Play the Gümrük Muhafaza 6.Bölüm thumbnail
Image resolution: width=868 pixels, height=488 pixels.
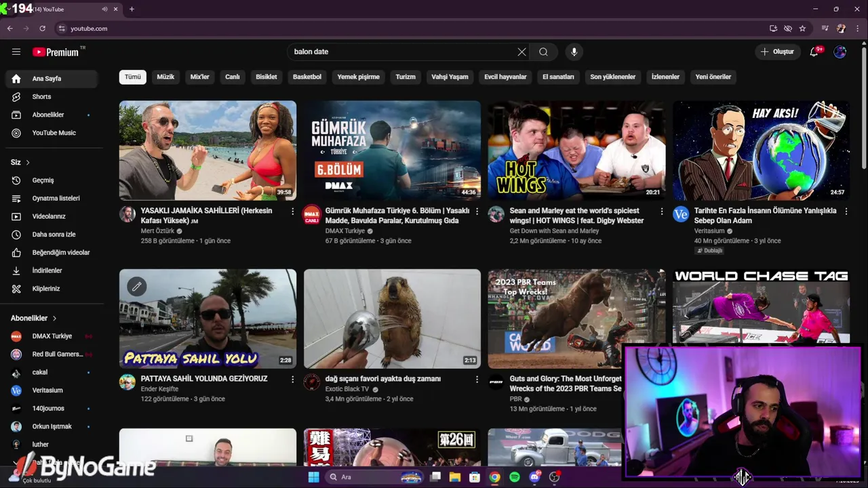(x=392, y=150)
